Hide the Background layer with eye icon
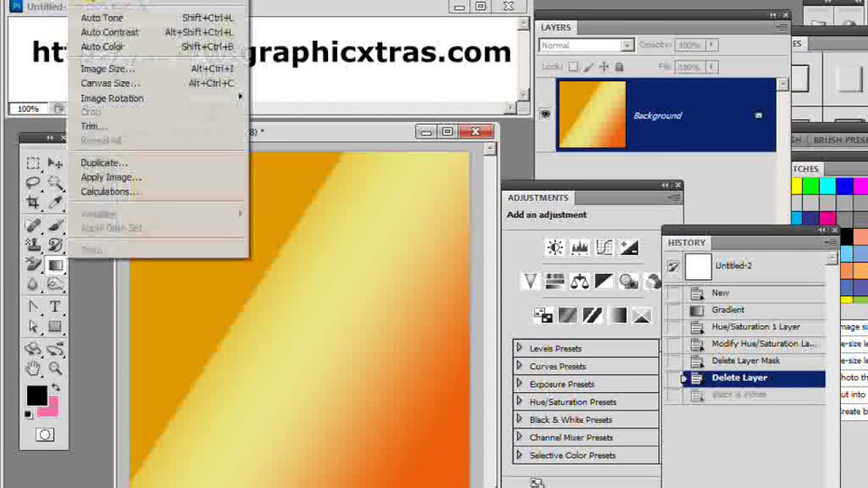The image size is (868, 488). 545,115
